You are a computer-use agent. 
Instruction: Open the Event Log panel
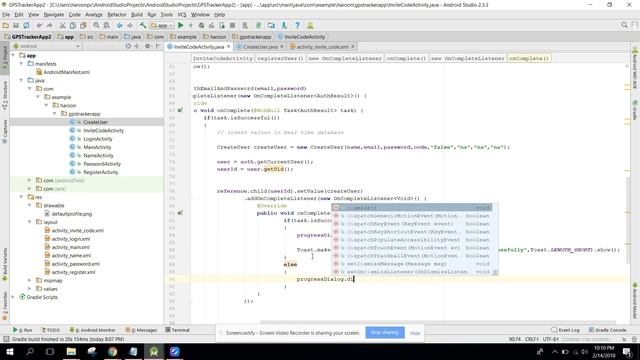coord(566,330)
